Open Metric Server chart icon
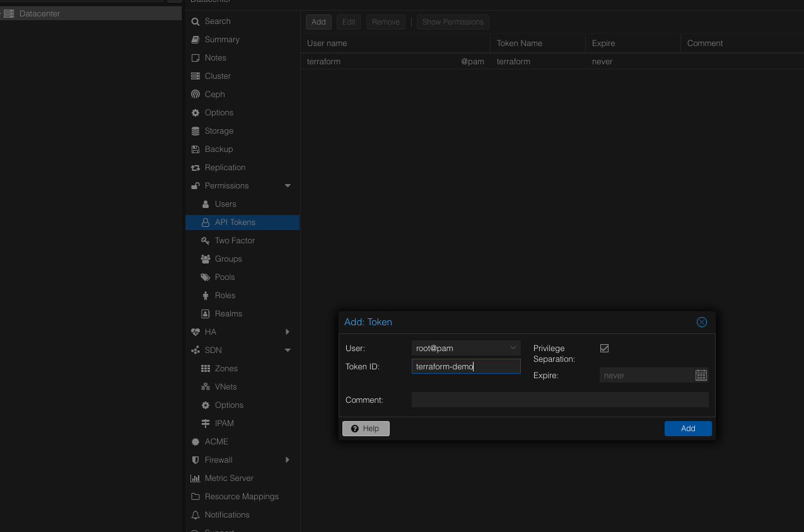Viewport: 804px width, 532px height. [x=195, y=478]
